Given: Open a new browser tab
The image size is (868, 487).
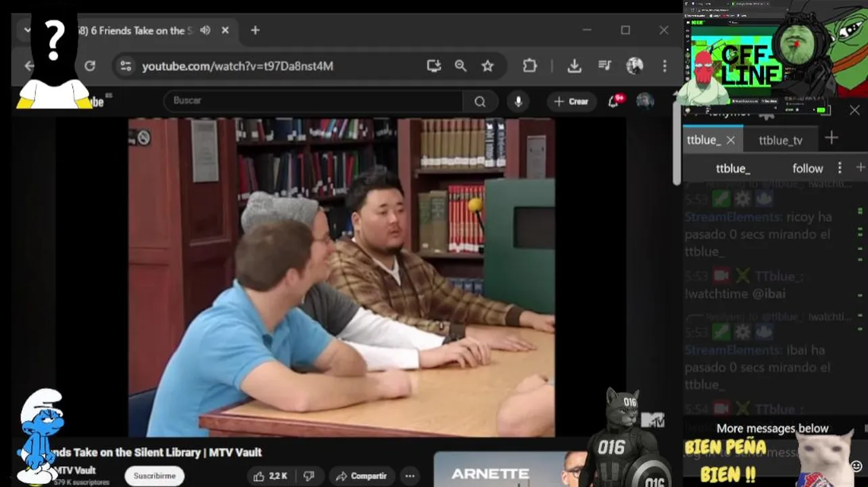Looking at the screenshot, I should pyautogui.click(x=255, y=30).
